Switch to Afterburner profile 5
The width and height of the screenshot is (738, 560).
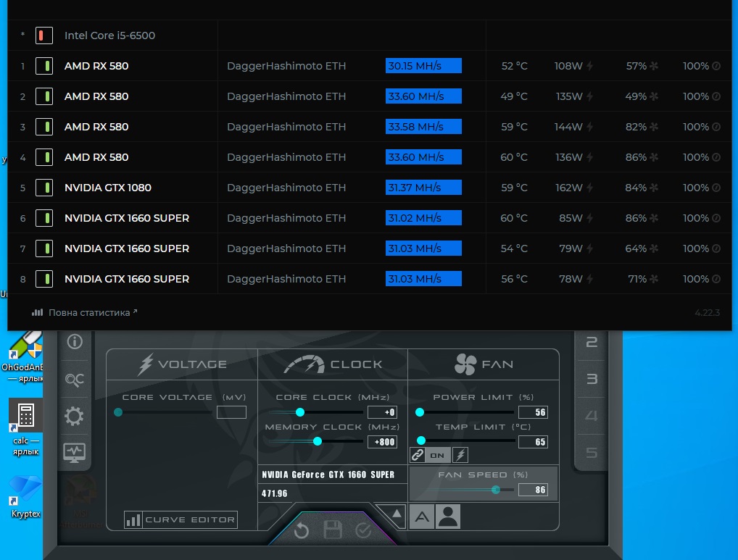coord(592,452)
